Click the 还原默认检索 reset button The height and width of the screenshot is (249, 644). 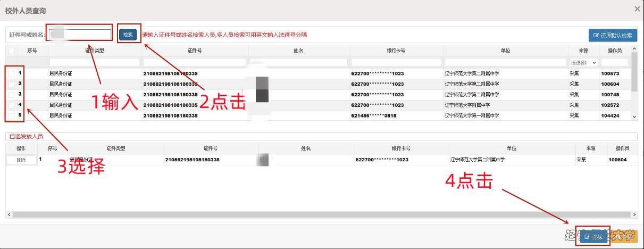pyautogui.click(x=613, y=36)
